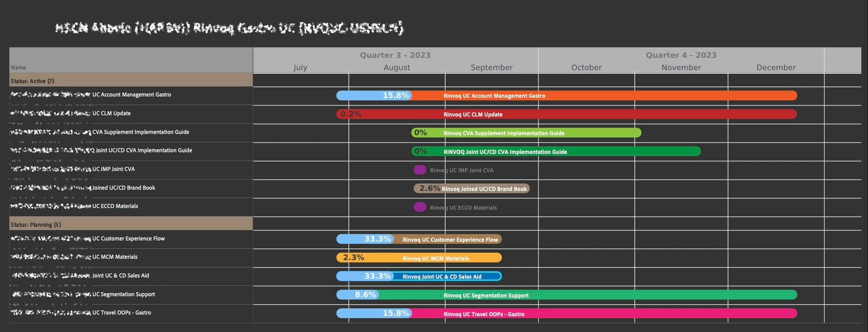Select the pink Rinvoq UC Travel OOPs - Gastro bar
868x332 pixels.
coord(566,313)
